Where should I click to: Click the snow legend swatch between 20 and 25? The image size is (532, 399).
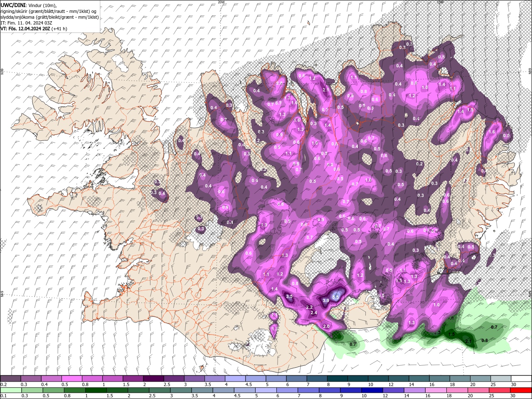click(x=480, y=379)
